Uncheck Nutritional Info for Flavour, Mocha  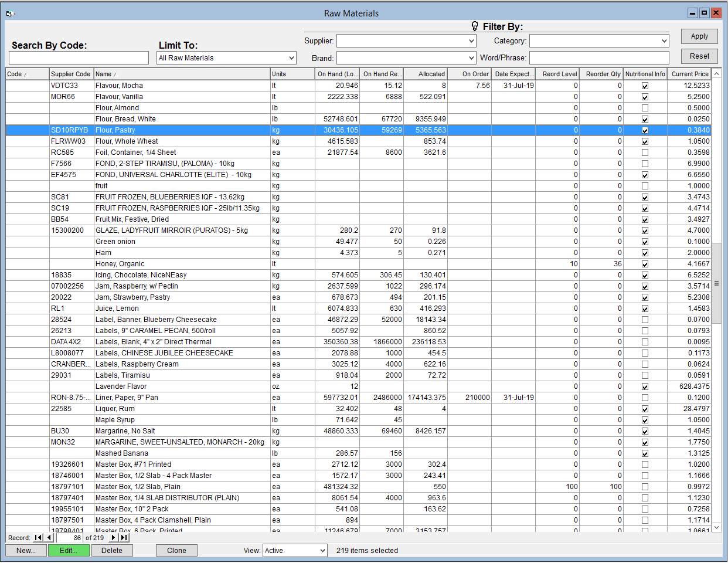pyautogui.click(x=645, y=86)
